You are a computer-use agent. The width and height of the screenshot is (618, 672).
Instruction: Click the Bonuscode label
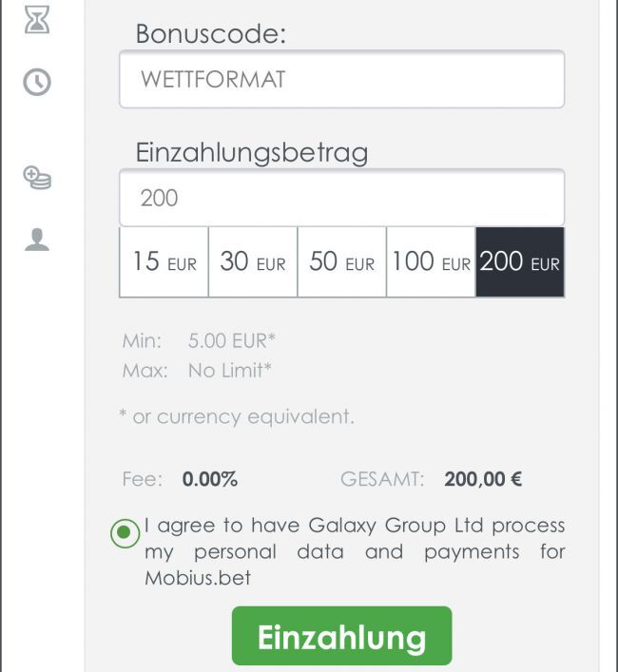coord(211,34)
